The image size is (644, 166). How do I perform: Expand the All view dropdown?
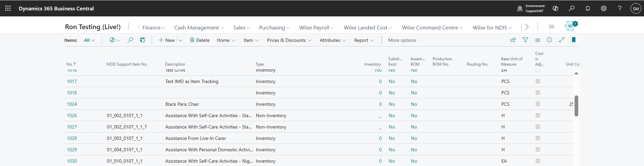pyautogui.click(x=89, y=40)
